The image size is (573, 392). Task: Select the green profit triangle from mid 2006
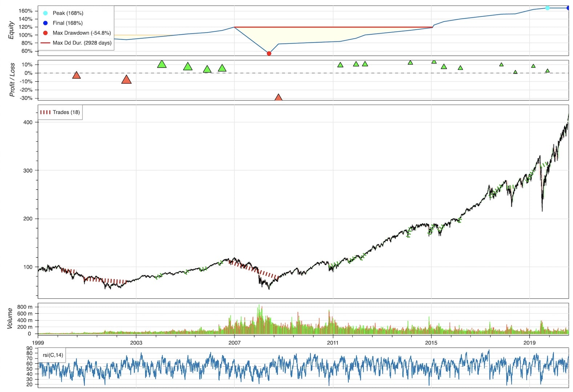222,68
